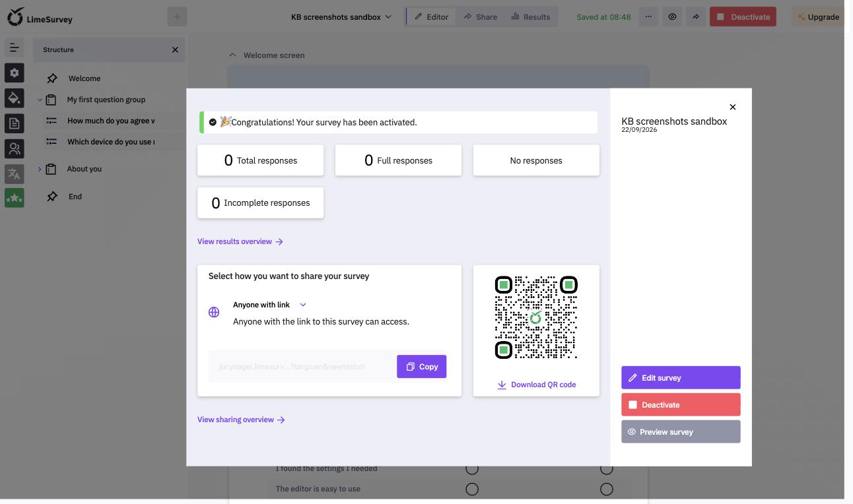Click the date 22/09/2026 in dialog
Image resolution: width=853 pixels, height=504 pixels.
click(639, 130)
